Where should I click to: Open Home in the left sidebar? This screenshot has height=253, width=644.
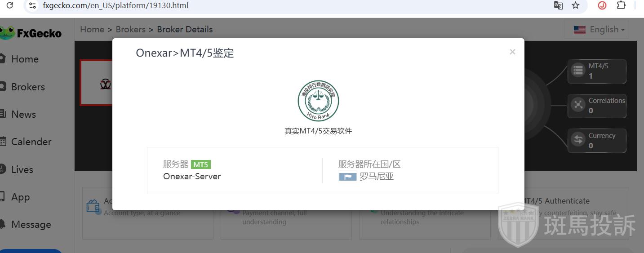click(x=25, y=59)
